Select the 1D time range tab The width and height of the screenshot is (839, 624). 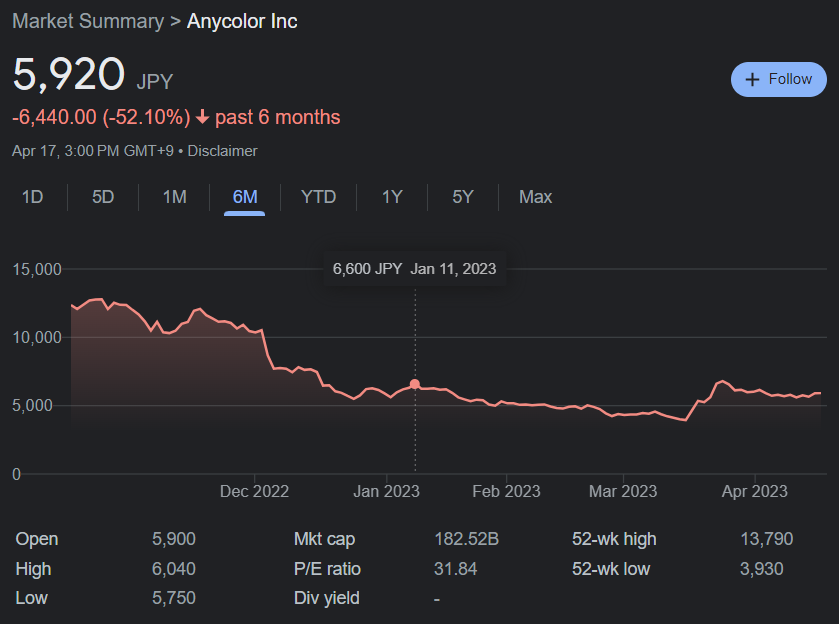pos(33,197)
